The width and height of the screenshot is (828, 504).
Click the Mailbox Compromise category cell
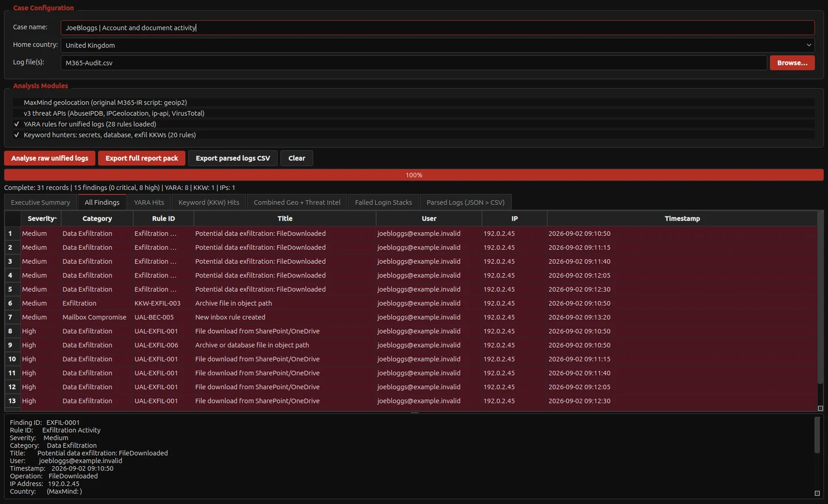(x=97, y=317)
